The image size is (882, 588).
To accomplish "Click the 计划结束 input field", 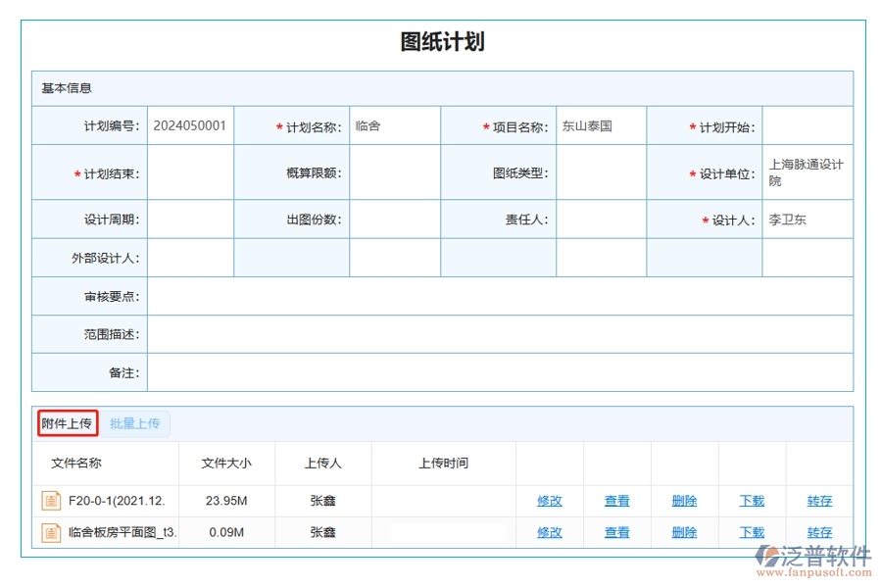I will click(191, 171).
